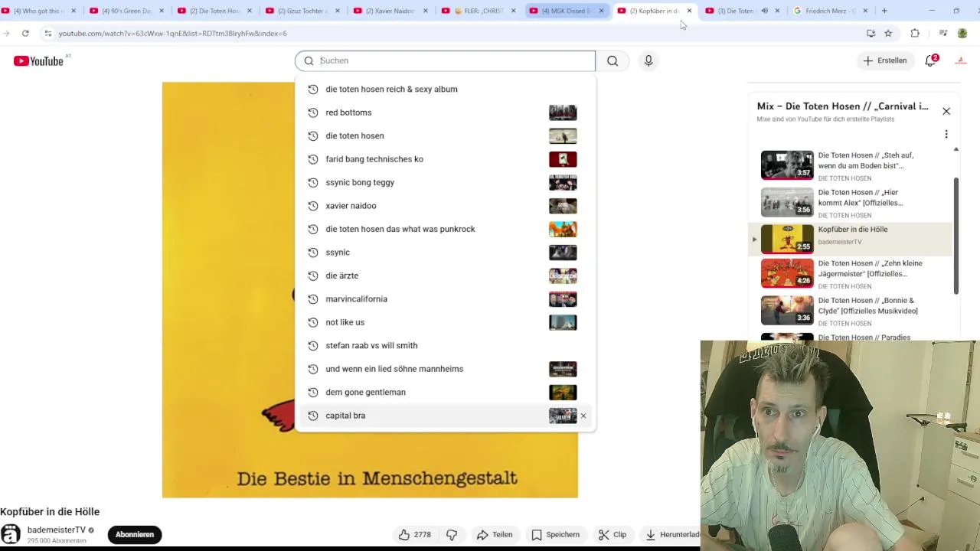
Task: Open the browser profile avatar
Action: [963, 33]
